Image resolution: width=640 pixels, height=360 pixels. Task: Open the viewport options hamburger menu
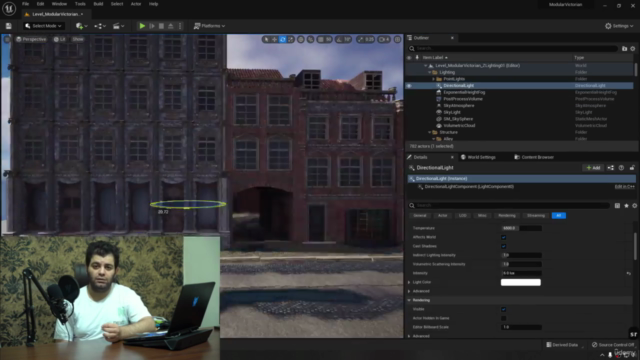pyautogui.click(x=7, y=39)
